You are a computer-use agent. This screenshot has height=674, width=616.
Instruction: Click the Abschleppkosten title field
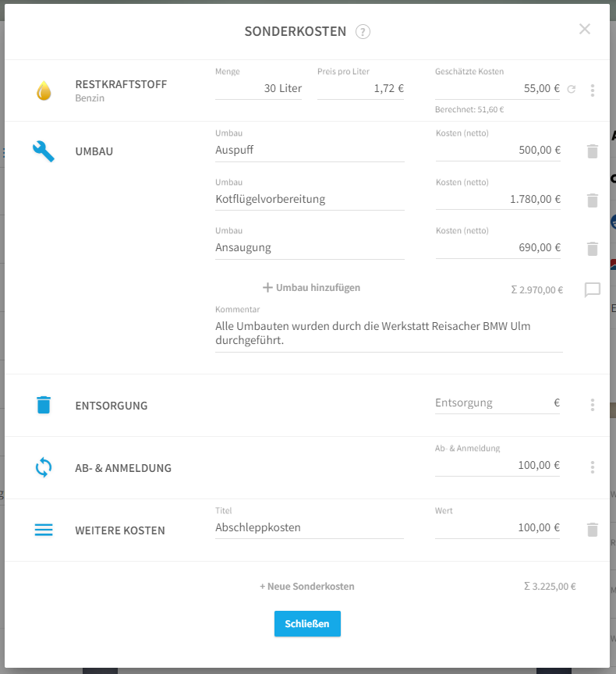(310, 528)
